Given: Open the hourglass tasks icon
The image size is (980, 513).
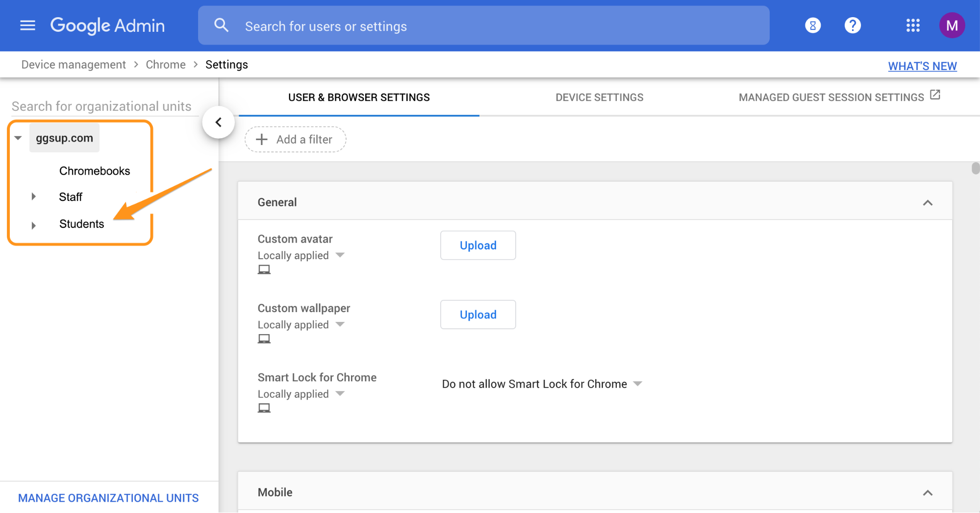Looking at the screenshot, I should point(813,25).
